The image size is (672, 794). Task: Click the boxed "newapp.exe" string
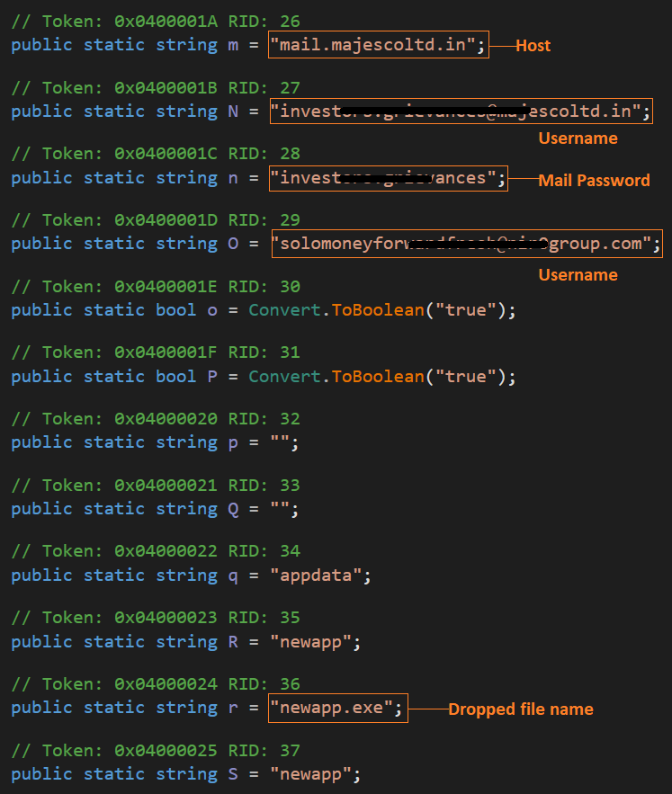(x=337, y=708)
